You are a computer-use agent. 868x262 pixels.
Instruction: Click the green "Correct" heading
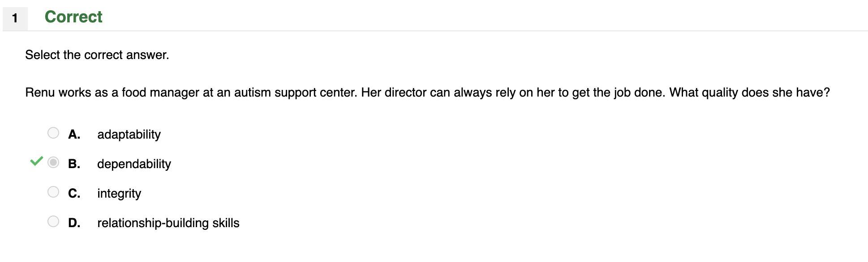pyautogui.click(x=73, y=17)
